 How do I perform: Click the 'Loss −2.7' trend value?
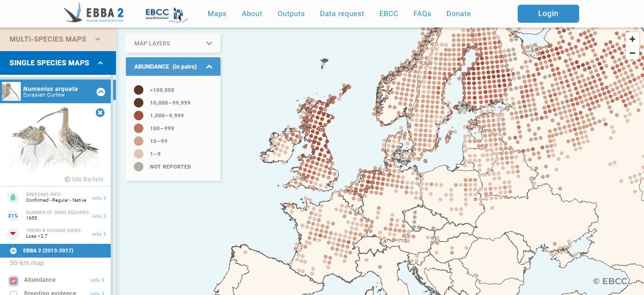pos(36,236)
